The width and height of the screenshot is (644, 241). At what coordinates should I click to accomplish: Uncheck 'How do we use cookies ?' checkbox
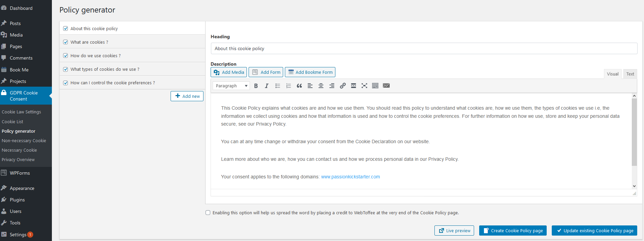(65, 56)
